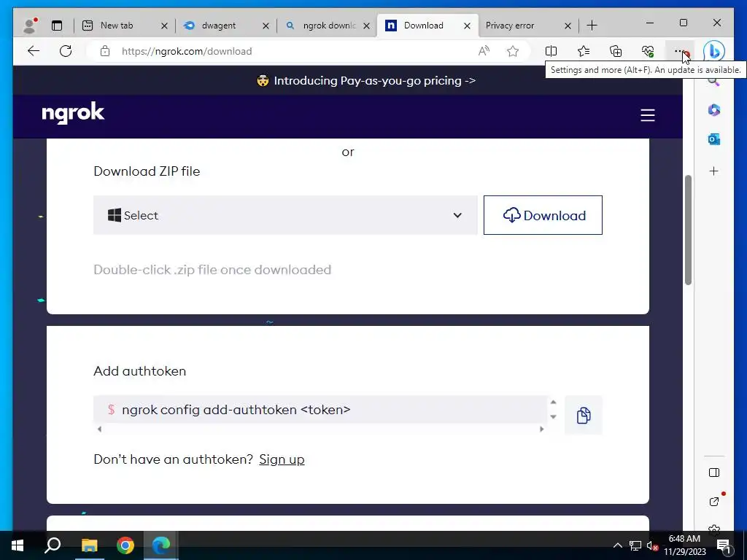Open link in external window sidebar icon
747x560 pixels.
click(713, 502)
